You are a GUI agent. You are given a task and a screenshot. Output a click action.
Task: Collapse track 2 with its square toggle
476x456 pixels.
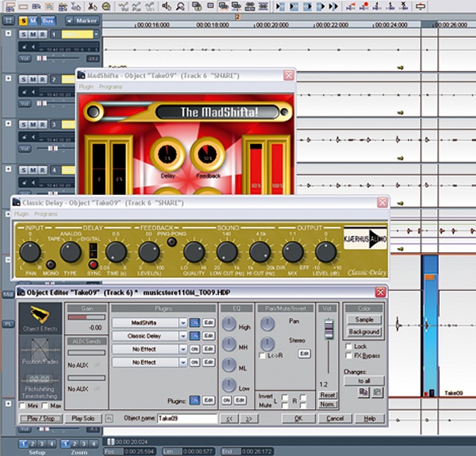point(8,78)
